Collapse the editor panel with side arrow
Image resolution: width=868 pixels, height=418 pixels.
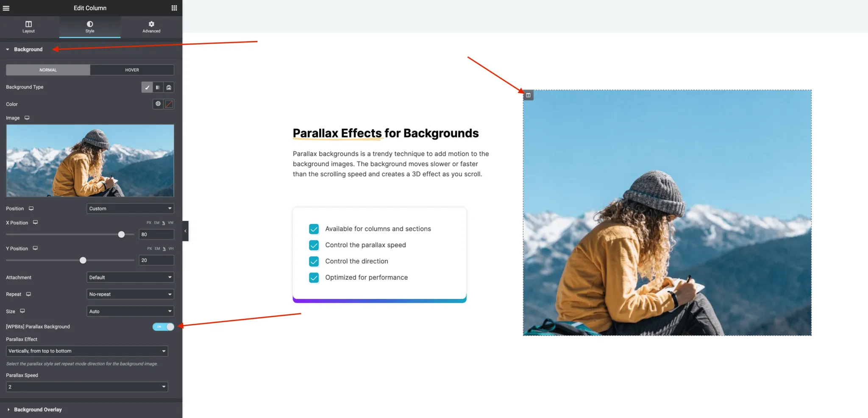(x=185, y=231)
